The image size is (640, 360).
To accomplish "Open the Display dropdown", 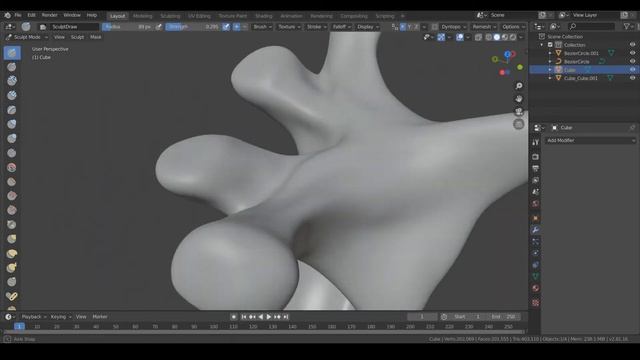I will tap(368, 27).
